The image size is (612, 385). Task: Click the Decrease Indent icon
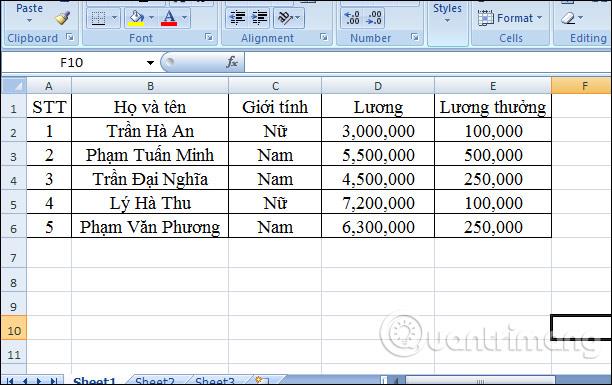pyautogui.click(x=238, y=18)
